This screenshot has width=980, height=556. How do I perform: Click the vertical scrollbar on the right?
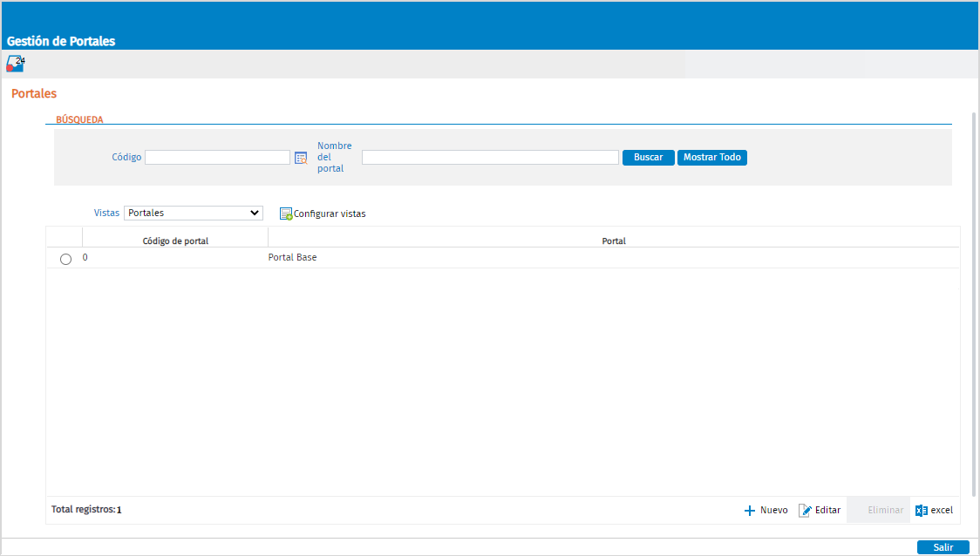coord(974,304)
